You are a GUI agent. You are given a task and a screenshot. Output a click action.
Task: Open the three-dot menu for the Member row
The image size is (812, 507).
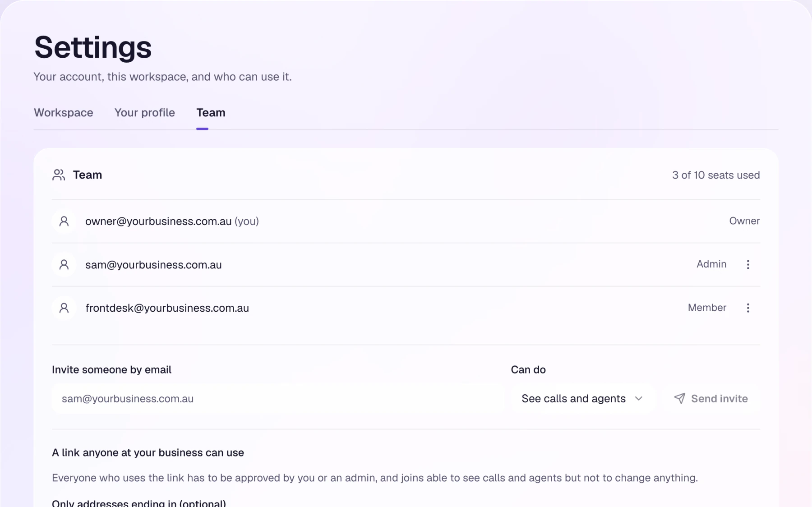point(748,308)
